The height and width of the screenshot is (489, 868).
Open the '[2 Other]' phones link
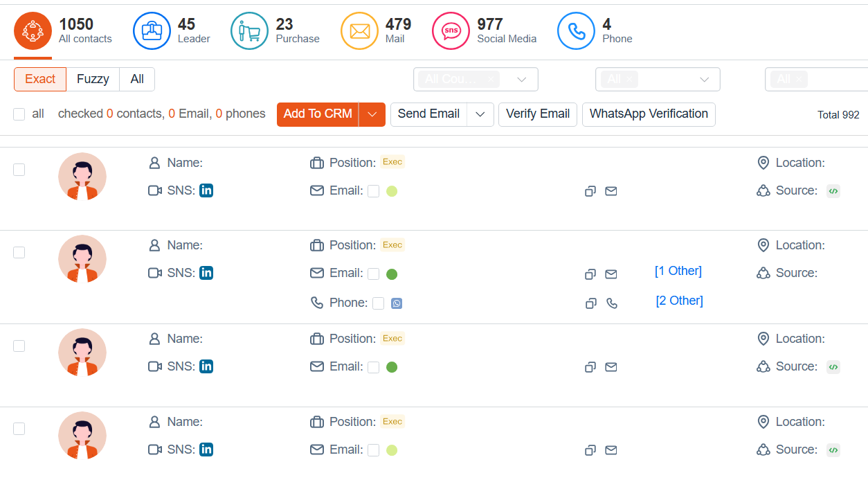click(680, 301)
